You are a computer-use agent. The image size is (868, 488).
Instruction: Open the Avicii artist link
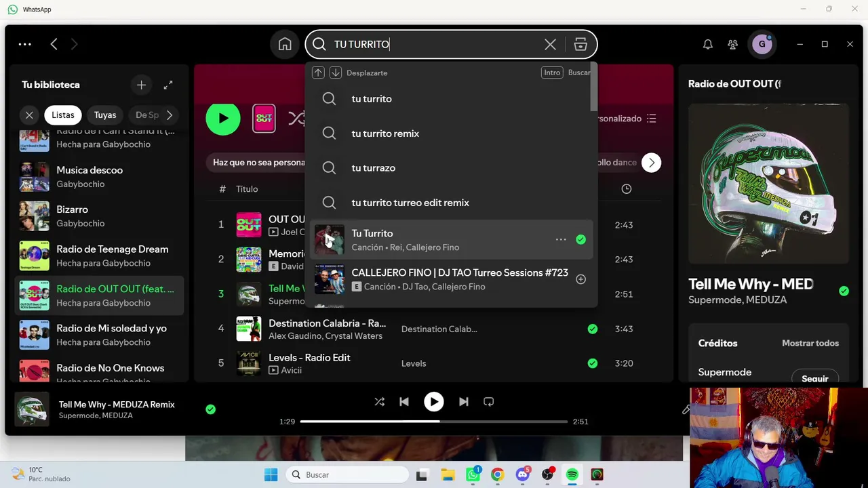click(292, 370)
